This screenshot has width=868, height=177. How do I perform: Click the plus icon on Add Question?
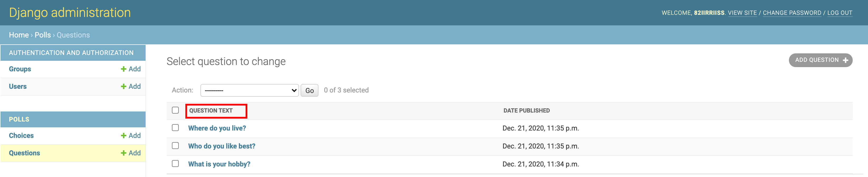(x=845, y=60)
